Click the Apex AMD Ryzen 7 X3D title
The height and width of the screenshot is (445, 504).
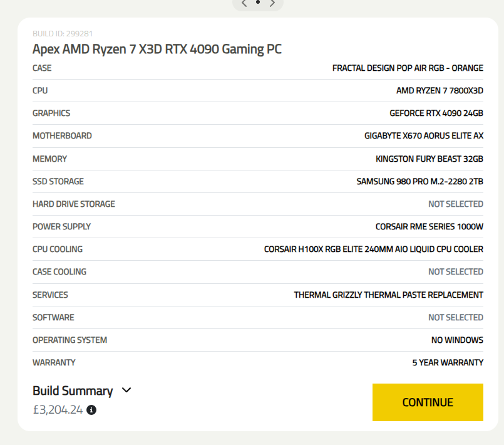coord(157,50)
